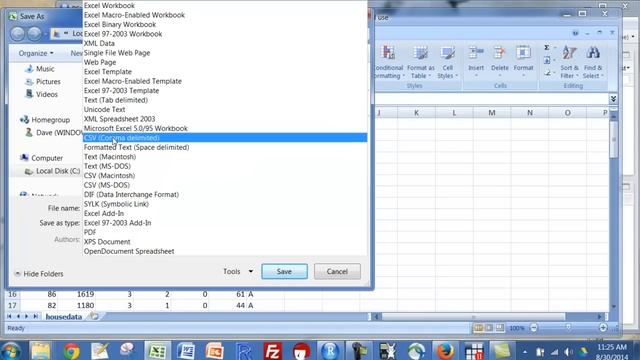The height and width of the screenshot is (360, 640).
Task: Choose CSV (Comma delimited) file type
Action: (225, 138)
